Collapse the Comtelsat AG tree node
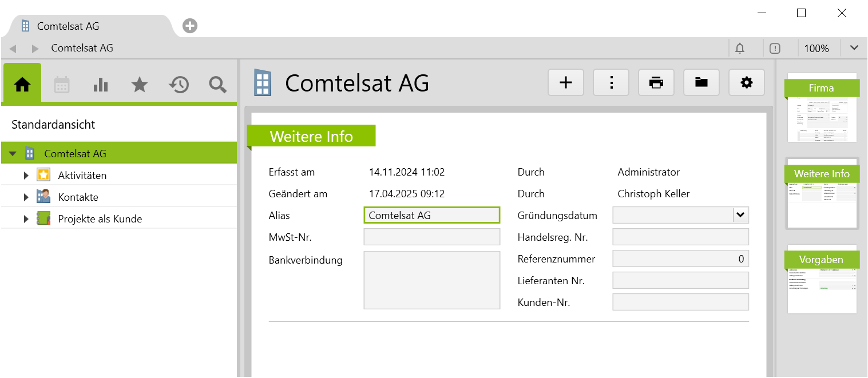The image size is (868, 378). click(x=13, y=154)
